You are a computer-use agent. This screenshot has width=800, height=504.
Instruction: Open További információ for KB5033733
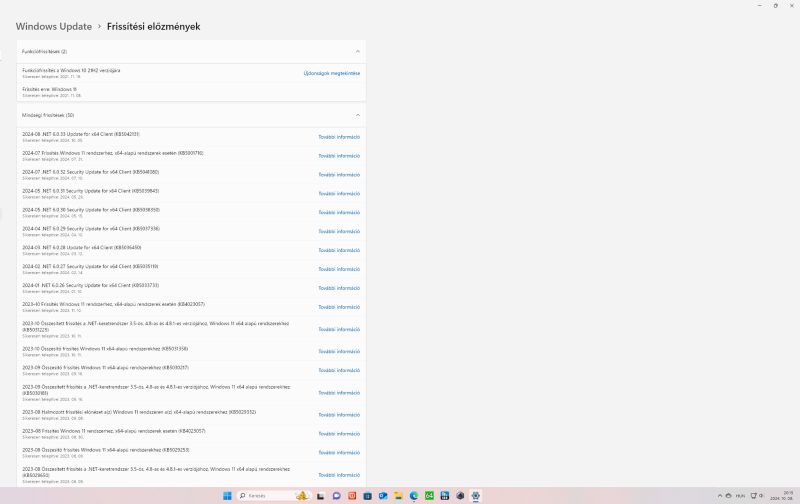click(x=339, y=288)
